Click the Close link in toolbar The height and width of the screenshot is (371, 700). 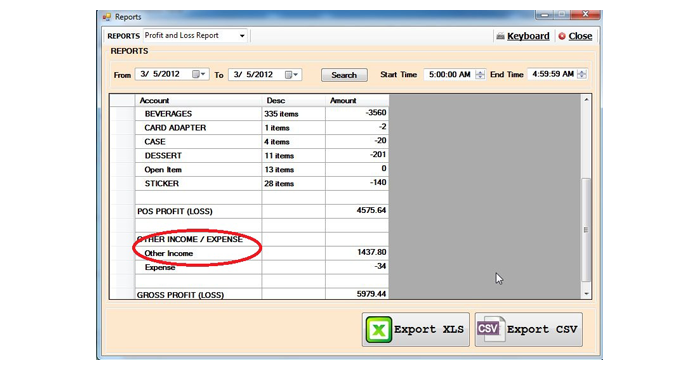pos(580,36)
